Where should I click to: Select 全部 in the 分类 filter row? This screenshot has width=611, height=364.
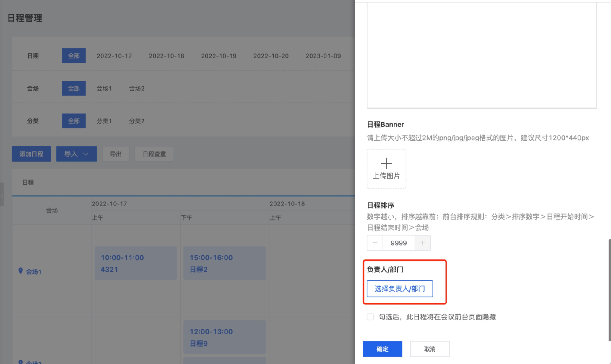74,121
